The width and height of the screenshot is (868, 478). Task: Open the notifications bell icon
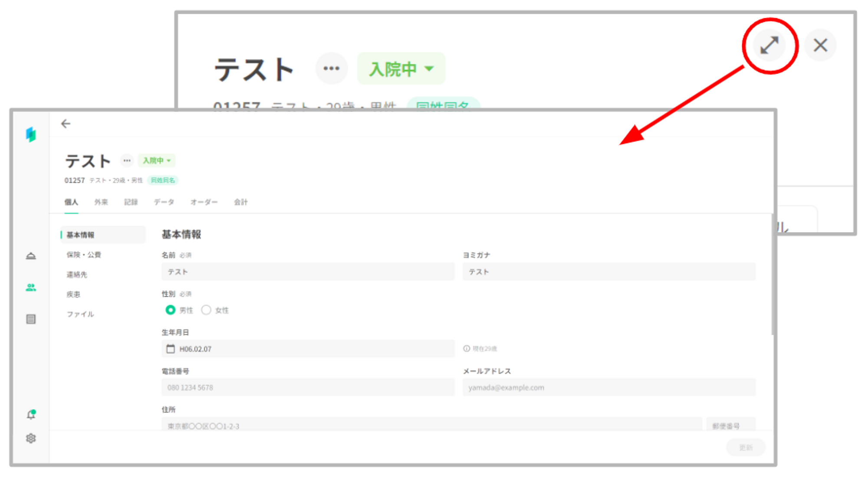point(31,415)
